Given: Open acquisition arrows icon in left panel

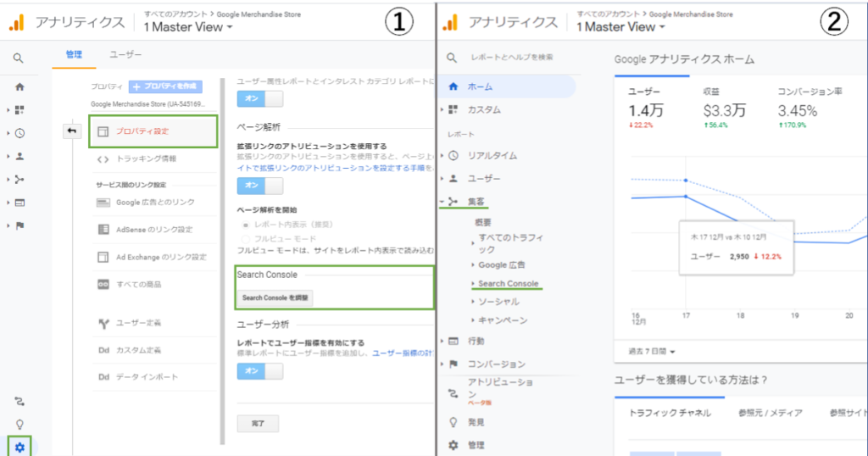Looking at the screenshot, I should coord(20,180).
